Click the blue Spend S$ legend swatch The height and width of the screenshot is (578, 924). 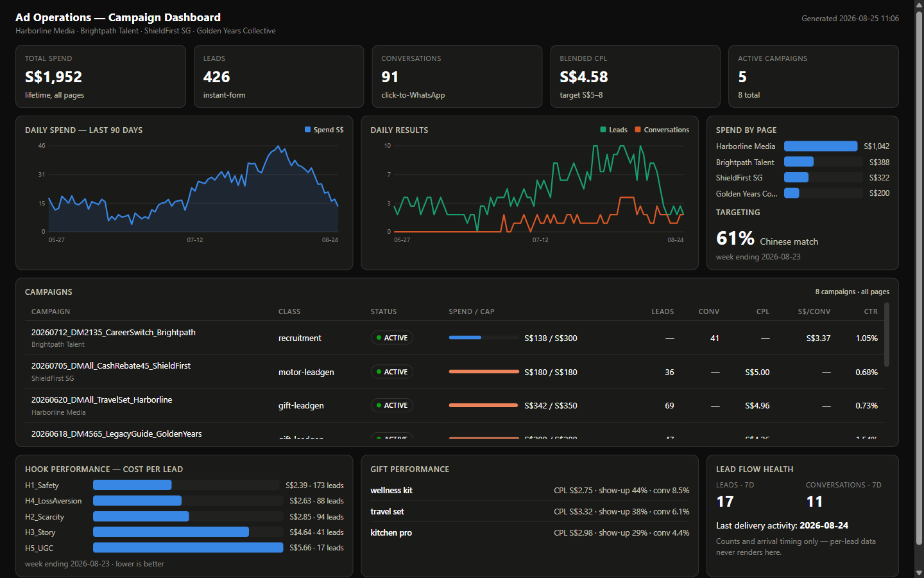[307, 130]
